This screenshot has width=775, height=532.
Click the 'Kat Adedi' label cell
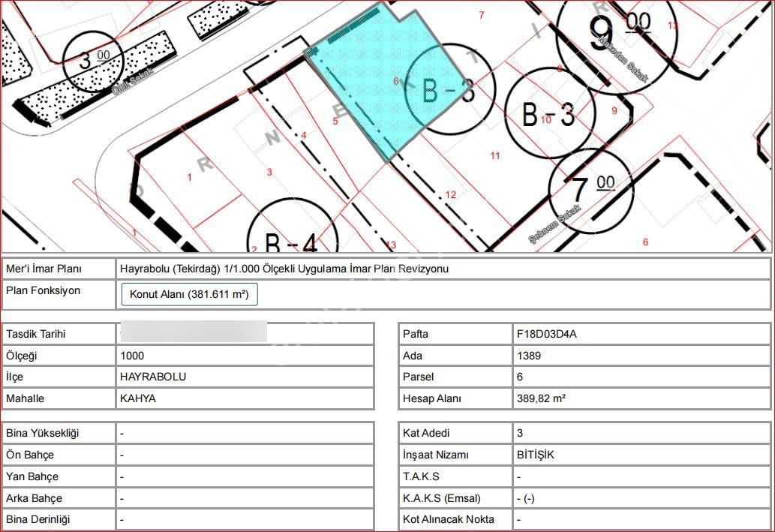point(455,433)
